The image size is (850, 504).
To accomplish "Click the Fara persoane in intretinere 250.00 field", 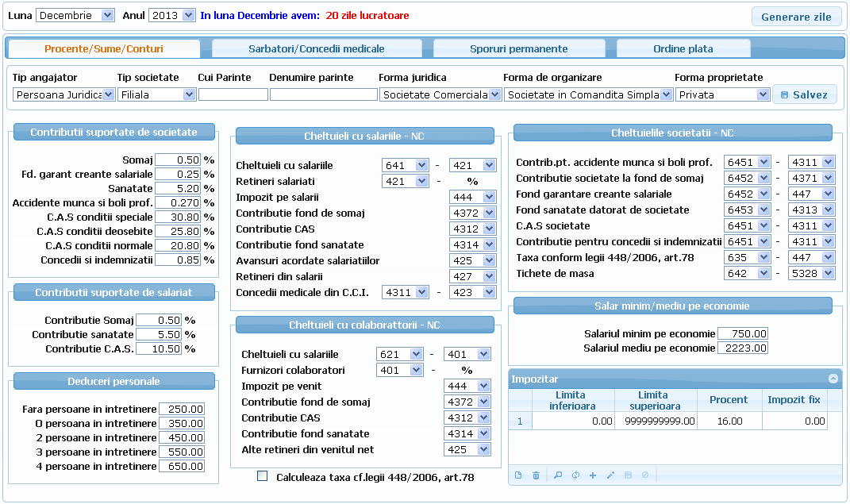I will click(x=182, y=410).
